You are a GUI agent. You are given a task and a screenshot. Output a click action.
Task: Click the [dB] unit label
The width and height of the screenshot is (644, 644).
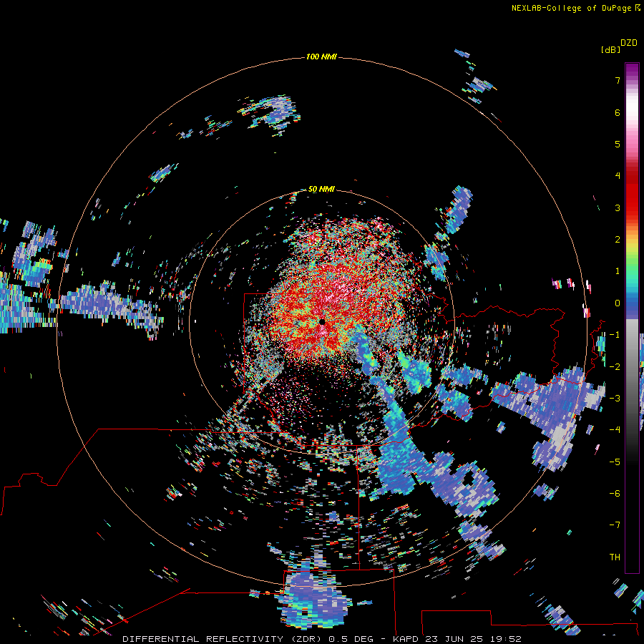tap(610, 49)
